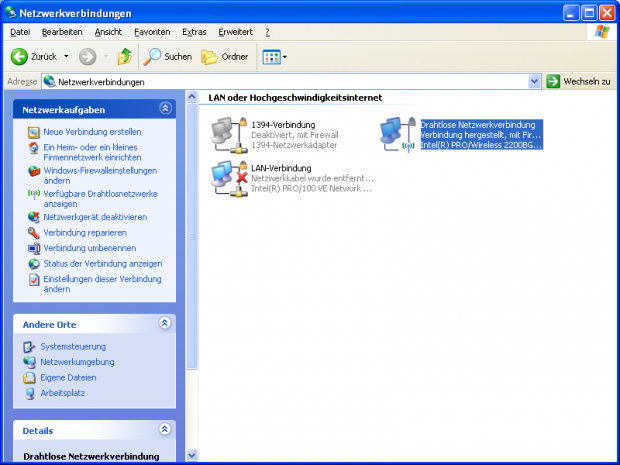Click the Eigene Dateien folder icon
This screenshot has width=620, height=465.
click(29, 378)
